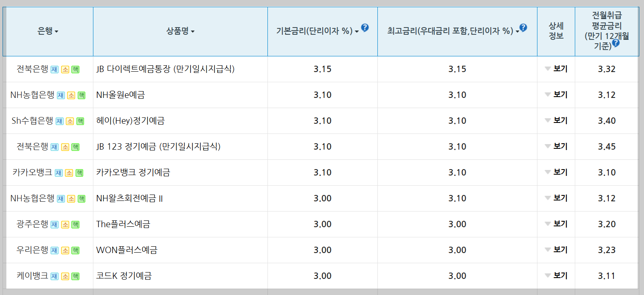Click average rate value 3.40

607,121
